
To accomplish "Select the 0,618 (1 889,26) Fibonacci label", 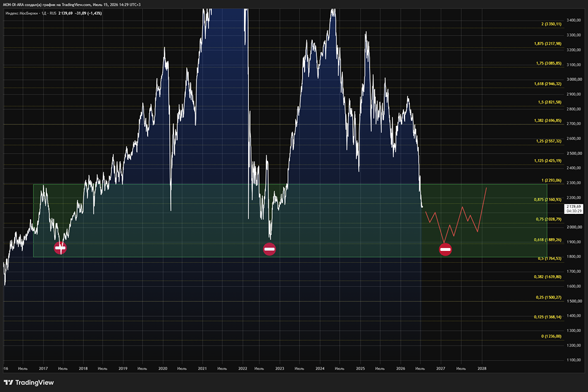I will tap(547, 240).
